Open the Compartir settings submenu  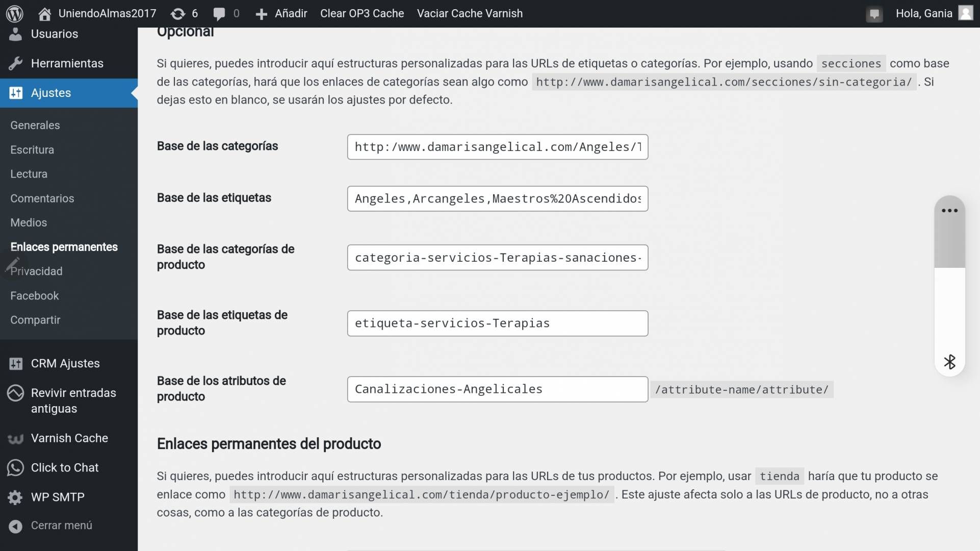coord(35,320)
